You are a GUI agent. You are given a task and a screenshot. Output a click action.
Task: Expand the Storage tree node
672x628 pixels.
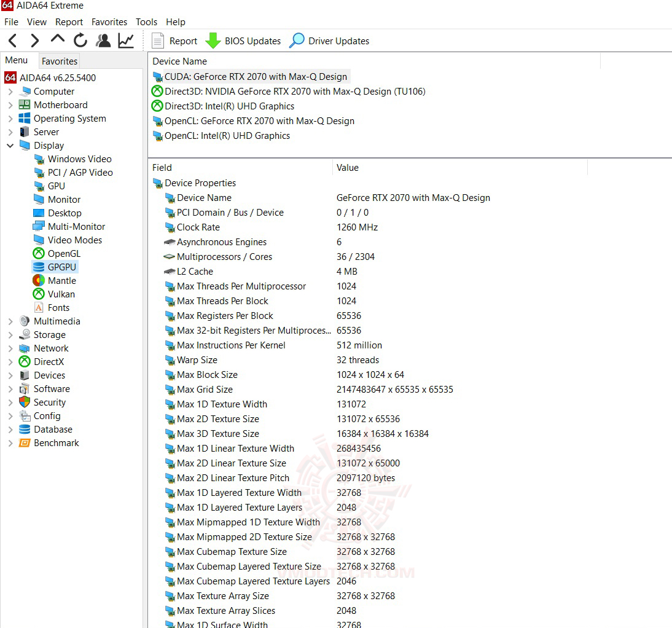(10, 335)
